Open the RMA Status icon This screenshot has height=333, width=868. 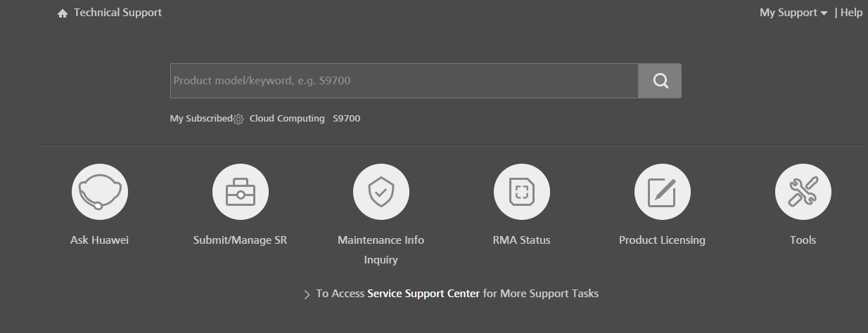click(521, 192)
